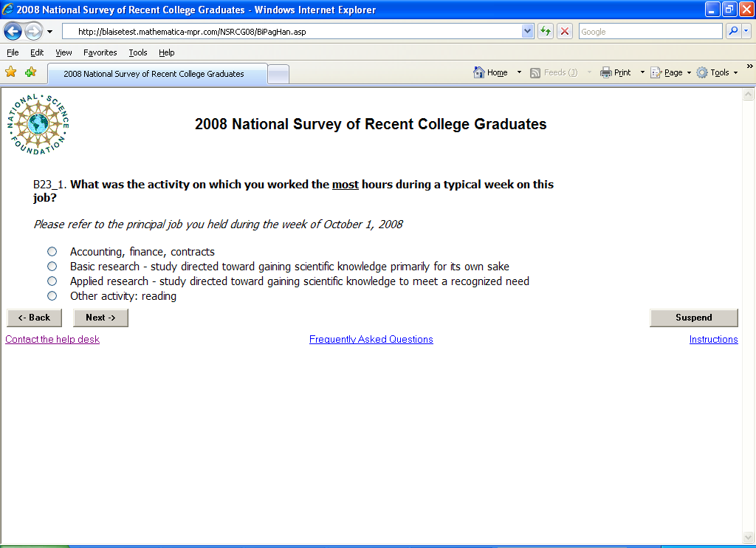Click the browser Forward arrow button
756x548 pixels.
(33, 32)
